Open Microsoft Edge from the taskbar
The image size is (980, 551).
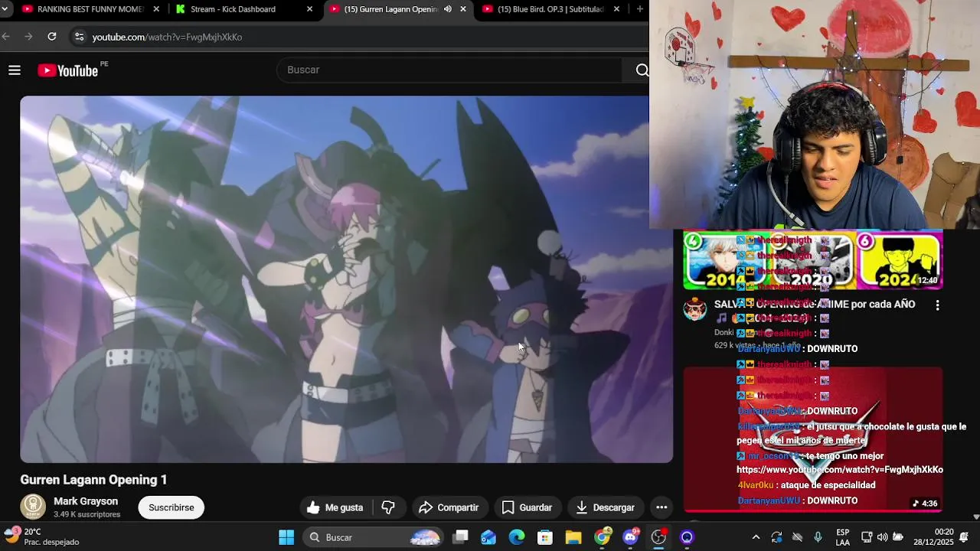pos(517,537)
